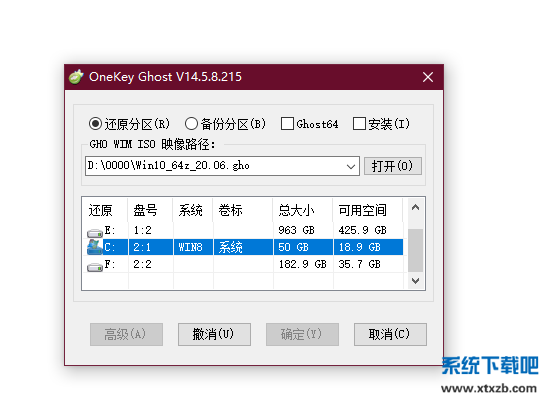Viewport: 546px width, 403px height.
Task: Click disk number 2:1 cell
Action: pos(142,247)
